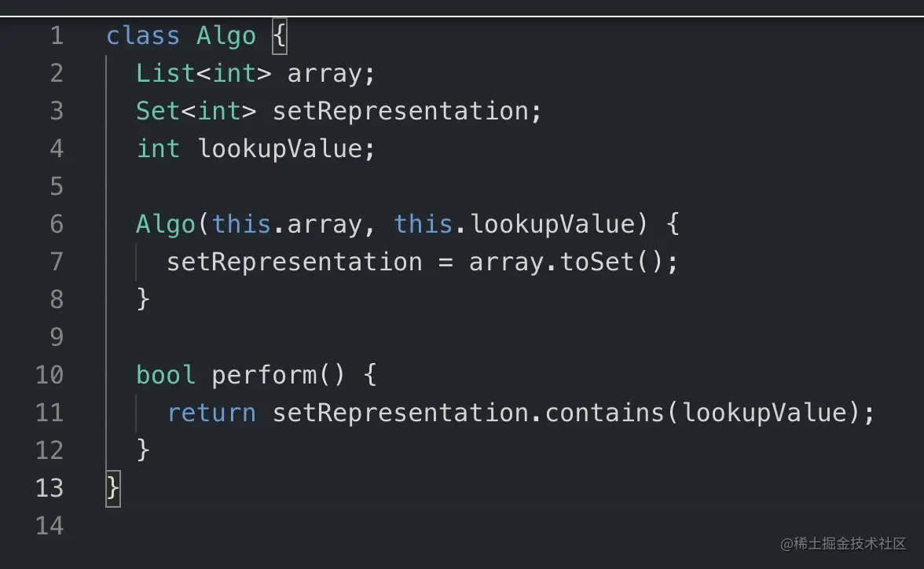
Task: Click the opening brace after Algo
Action: pyautogui.click(x=279, y=36)
